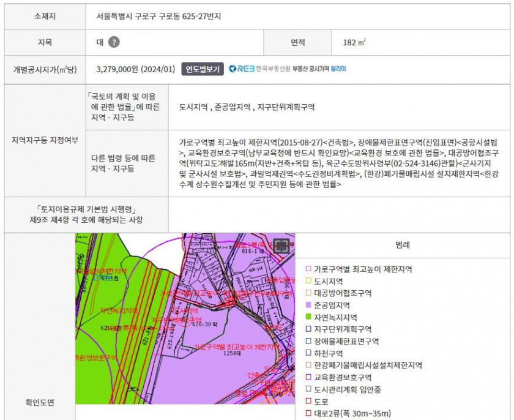Click the 대로2류(폭 30m~35m) legend square
This screenshot has width=514, height=420.
click(x=308, y=414)
